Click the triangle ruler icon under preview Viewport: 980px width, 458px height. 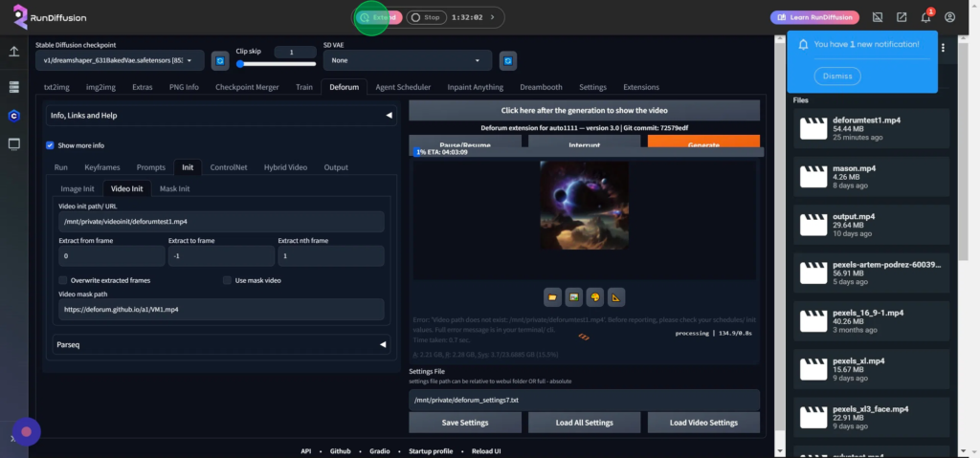pos(616,297)
